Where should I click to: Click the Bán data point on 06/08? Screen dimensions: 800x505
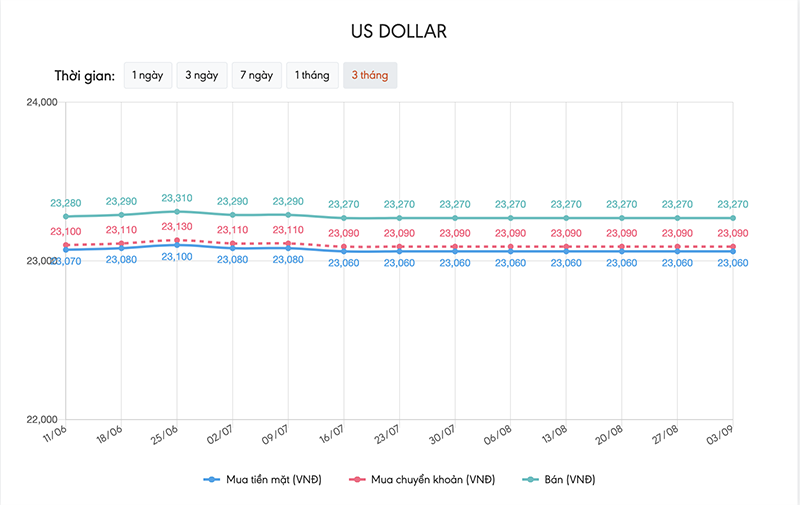point(511,218)
